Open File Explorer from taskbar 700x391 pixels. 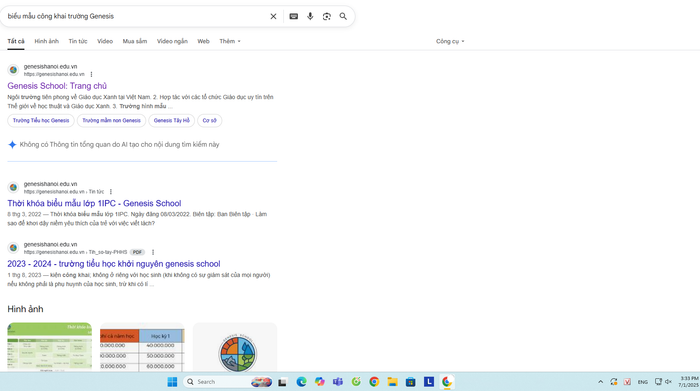pos(392,382)
